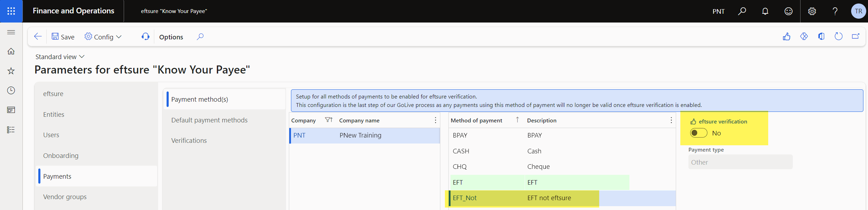Open form in new window
This screenshot has height=210, width=868.
pyautogui.click(x=856, y=37)
